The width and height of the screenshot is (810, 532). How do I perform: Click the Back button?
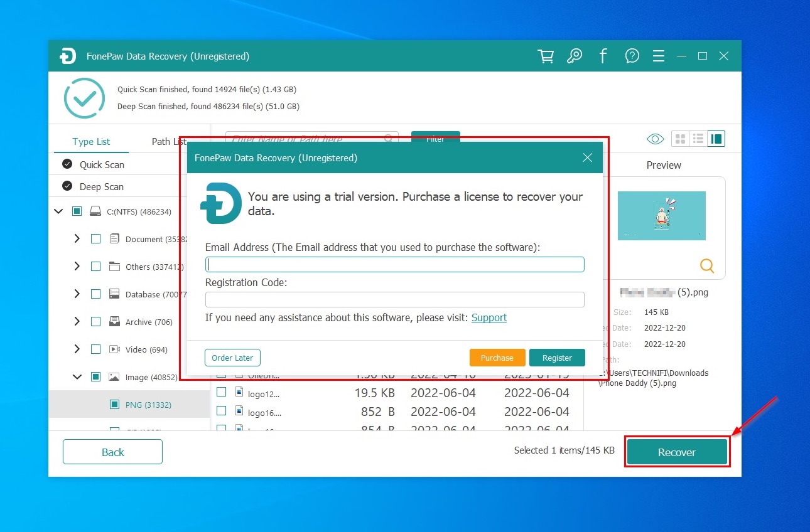112,452
